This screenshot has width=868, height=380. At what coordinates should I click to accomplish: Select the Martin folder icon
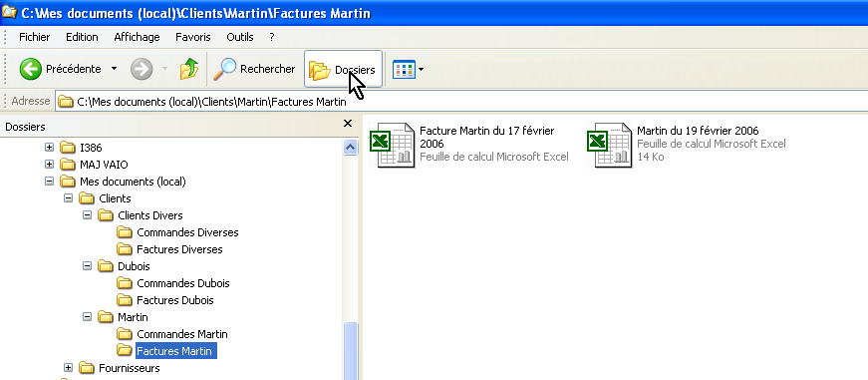click(106, 317)
